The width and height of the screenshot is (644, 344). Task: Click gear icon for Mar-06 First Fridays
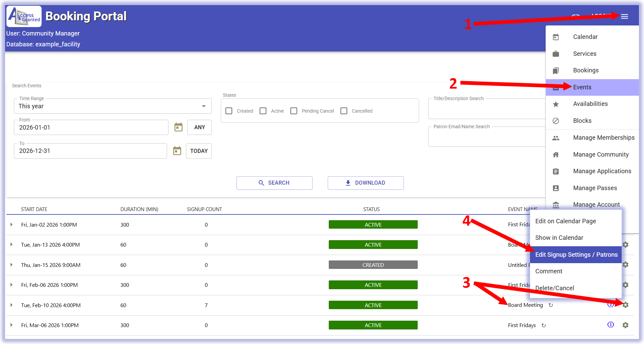625,325
